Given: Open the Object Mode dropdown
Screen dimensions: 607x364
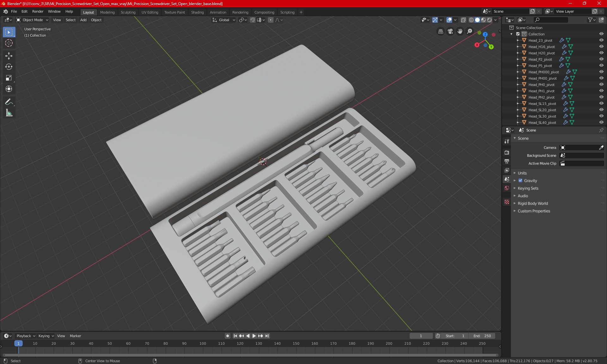Looking at the screenshot, I should (32, 20).
